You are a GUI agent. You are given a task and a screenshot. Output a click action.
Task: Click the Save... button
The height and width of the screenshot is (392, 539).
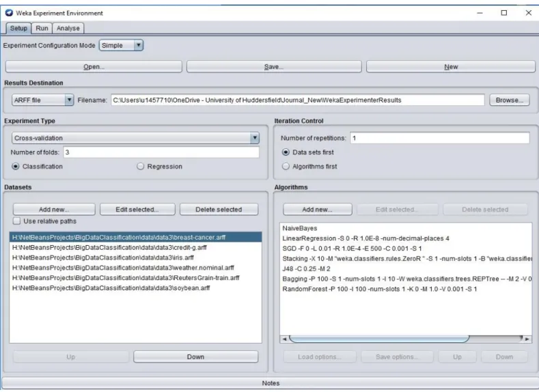(274, 67)
